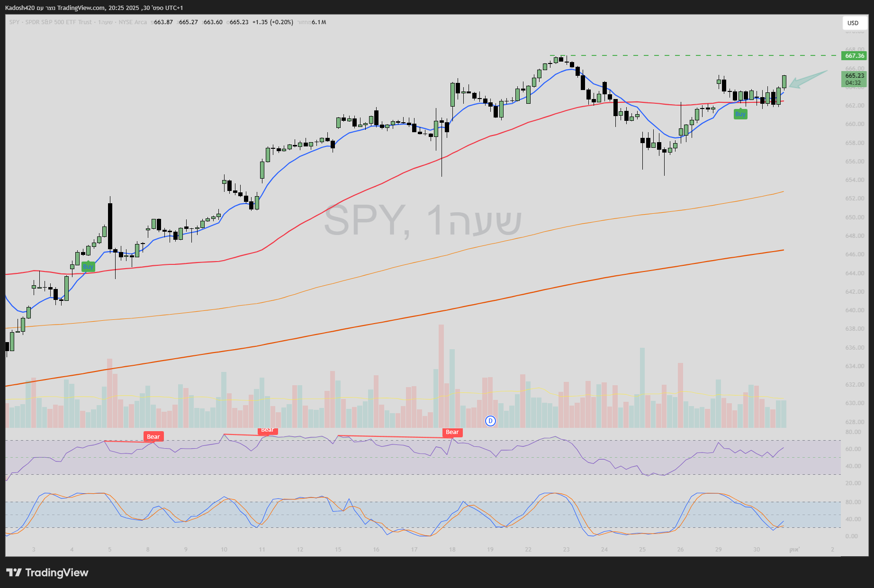
Task: Select the Buy signal label near September 4
Action: 88,266
